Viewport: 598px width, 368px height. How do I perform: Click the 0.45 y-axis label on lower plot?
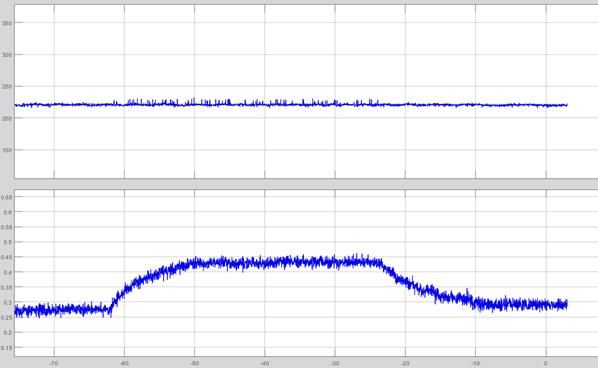coord(6,257)
